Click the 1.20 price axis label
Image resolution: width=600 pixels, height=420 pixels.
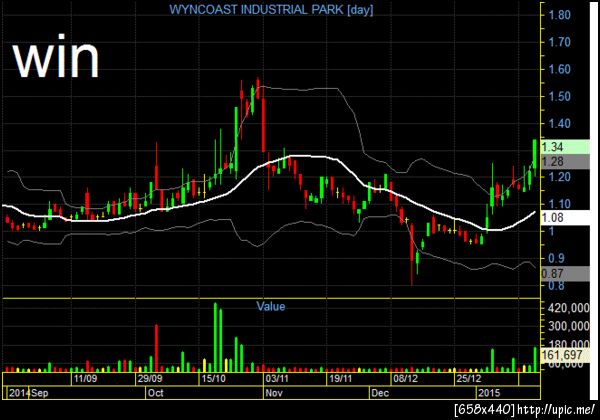pos(559,177)
